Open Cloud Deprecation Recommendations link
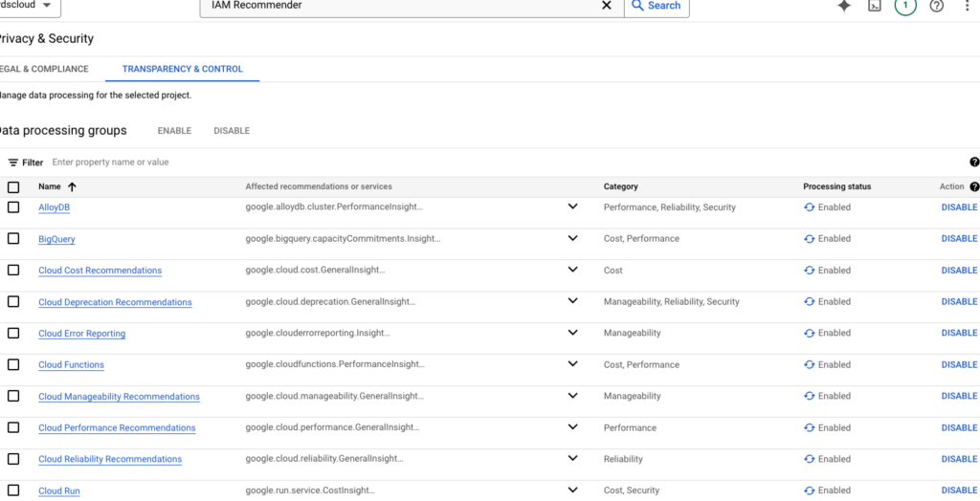 115,302
